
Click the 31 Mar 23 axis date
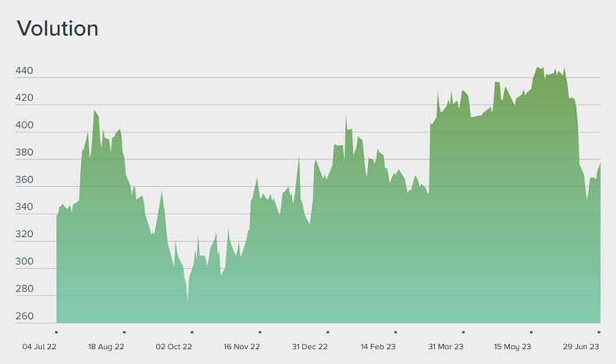[x=445, y=346]
